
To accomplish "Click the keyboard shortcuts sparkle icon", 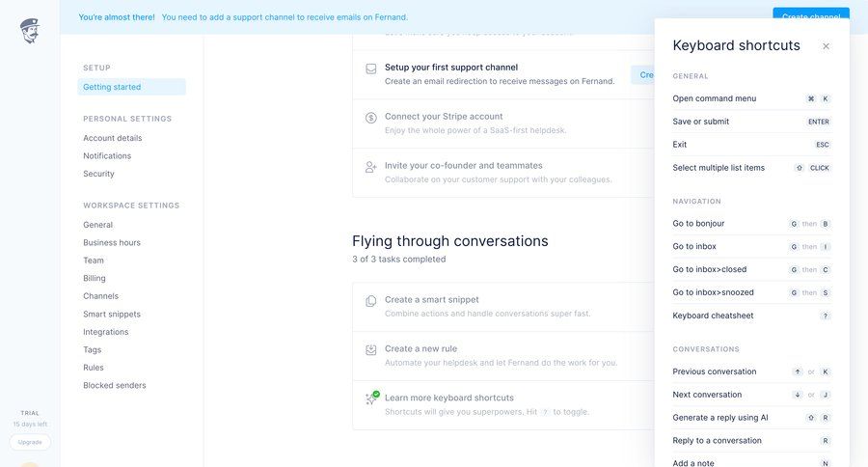I will point(371,398).
